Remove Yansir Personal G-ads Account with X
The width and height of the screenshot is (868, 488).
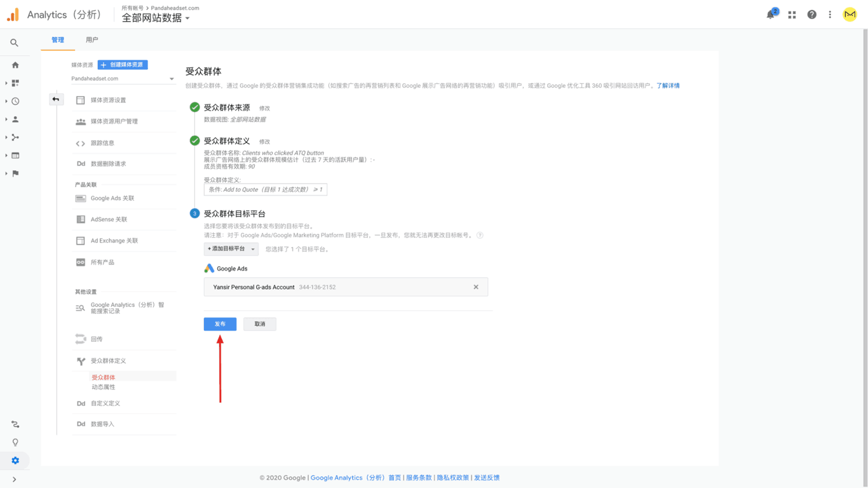pyautogui.click(x=476, y=287)
